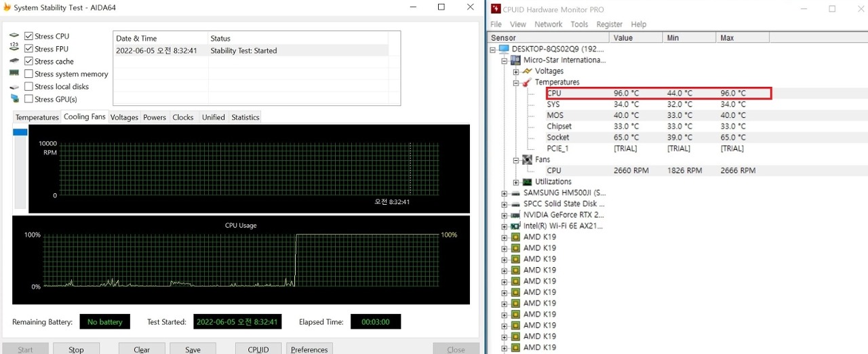The image size is (868, 354).
Task: Open the Network menu
Action: (548, 24)
